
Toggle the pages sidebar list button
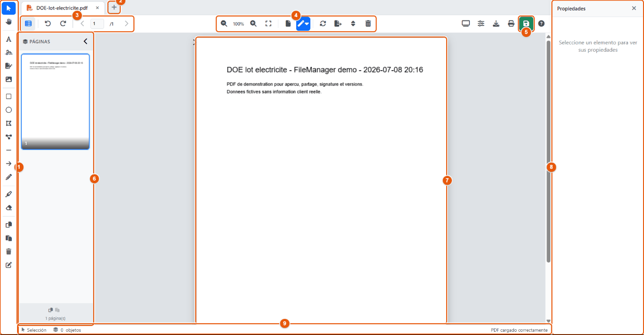(28, 23)
